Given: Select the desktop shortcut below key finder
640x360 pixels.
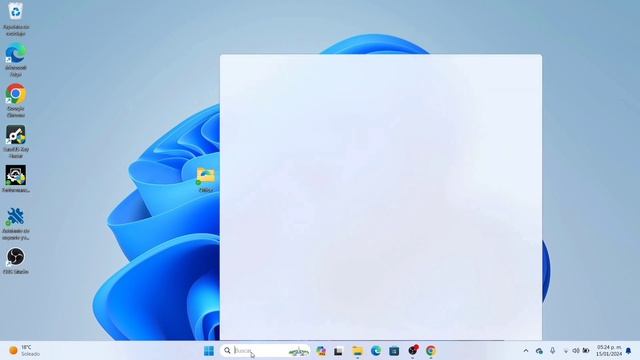Looking at the screenshot, I should click(x=16, y=179).
